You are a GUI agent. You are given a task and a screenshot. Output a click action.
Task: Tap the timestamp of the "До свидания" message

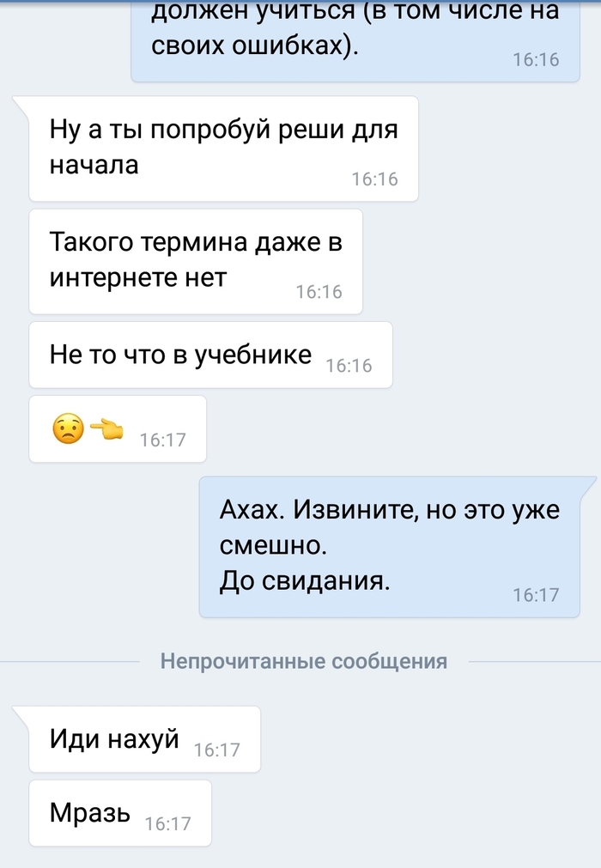[536, 595]
